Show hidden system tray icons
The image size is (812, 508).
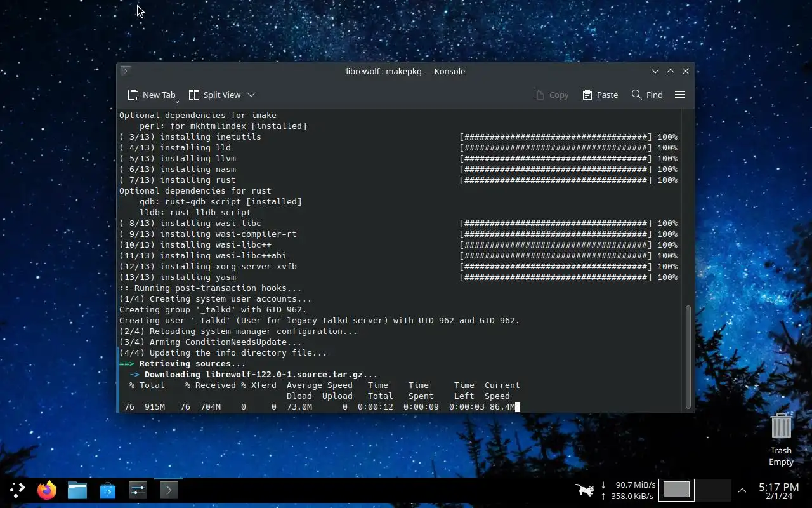(742, 490)
